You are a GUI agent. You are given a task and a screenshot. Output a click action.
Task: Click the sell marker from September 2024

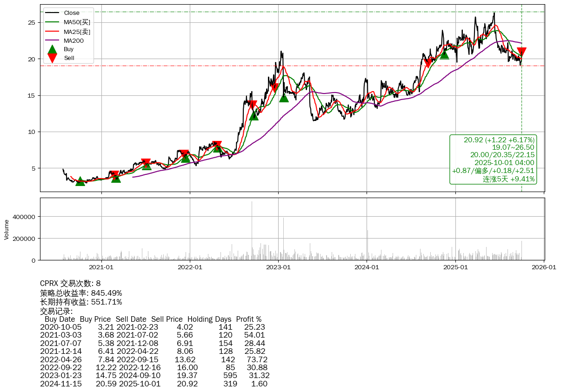click(428, 63)
